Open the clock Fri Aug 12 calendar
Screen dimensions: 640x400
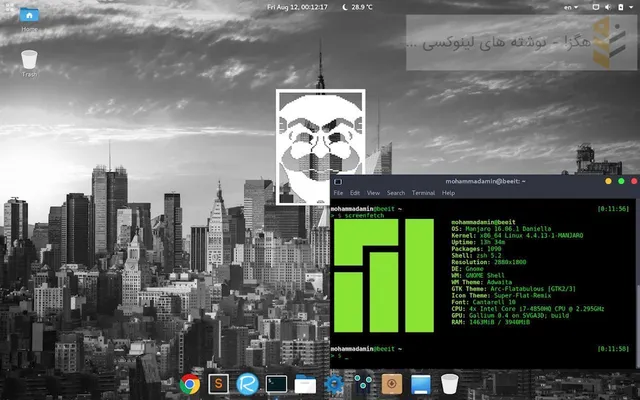297,7
